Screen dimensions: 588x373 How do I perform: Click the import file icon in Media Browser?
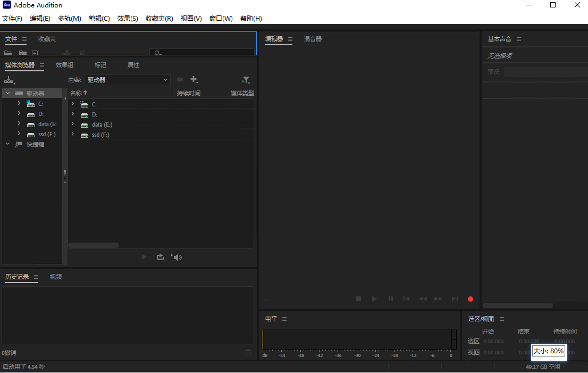9,80
